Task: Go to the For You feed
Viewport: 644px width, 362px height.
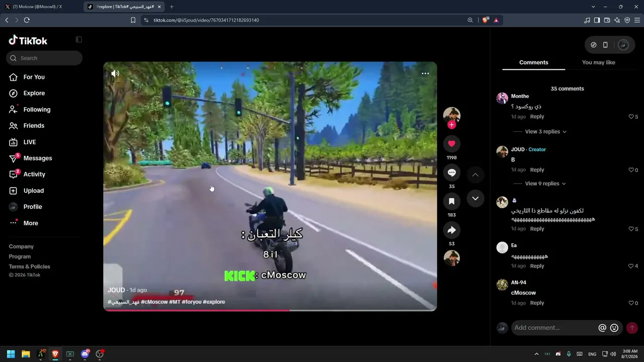Action: click(x=34, y=77)
